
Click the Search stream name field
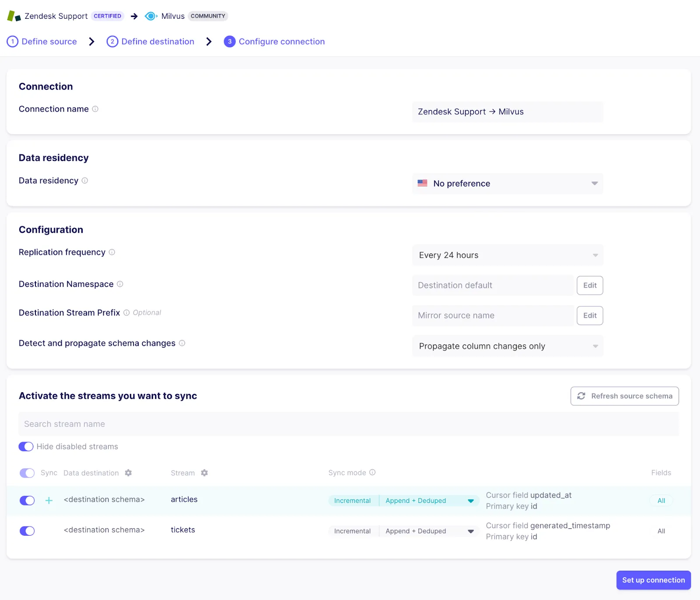tap(349, 424)
